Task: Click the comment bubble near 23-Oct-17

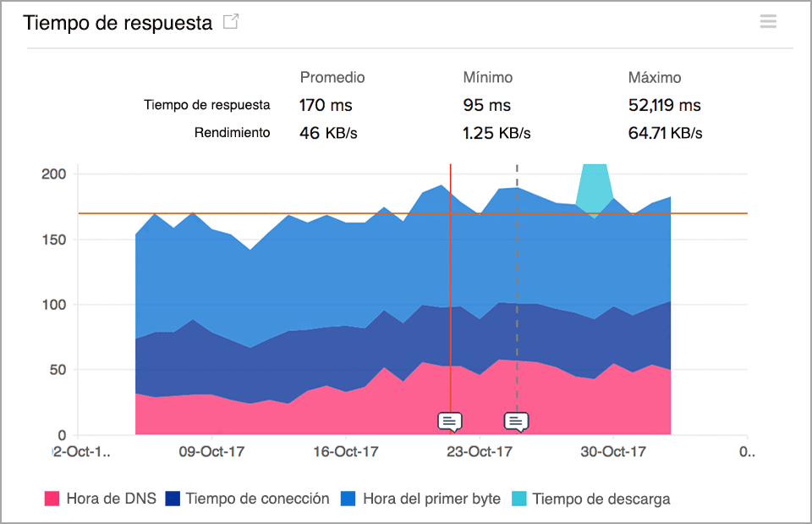Action: [x=449, y=420]
